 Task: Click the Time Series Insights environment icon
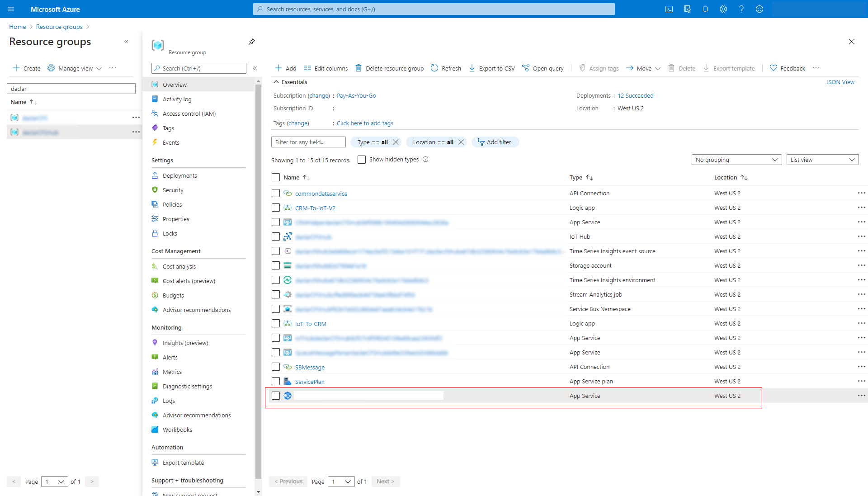tap(288, 280)
